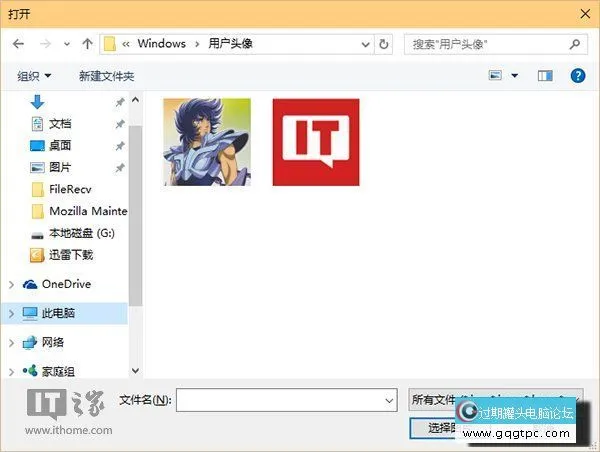Select the red IT logo thumbnail
This screenshot has width=600, height=452.
pos(315,142)
